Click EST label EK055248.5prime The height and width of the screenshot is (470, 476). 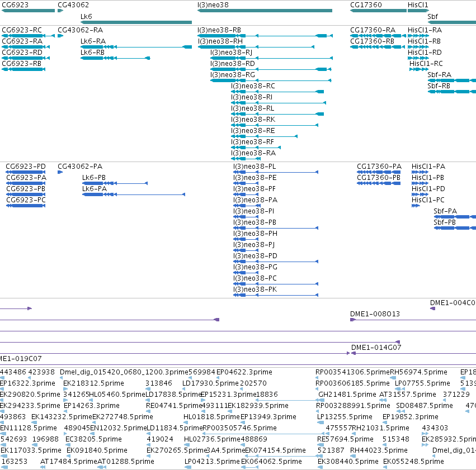pos(413,462)
